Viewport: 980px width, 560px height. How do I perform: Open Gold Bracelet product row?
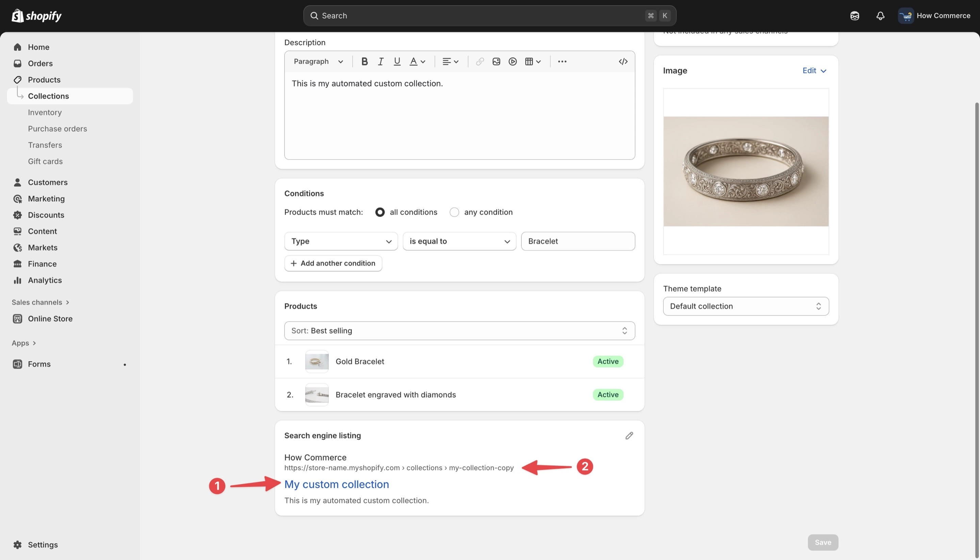coord(460,361)
